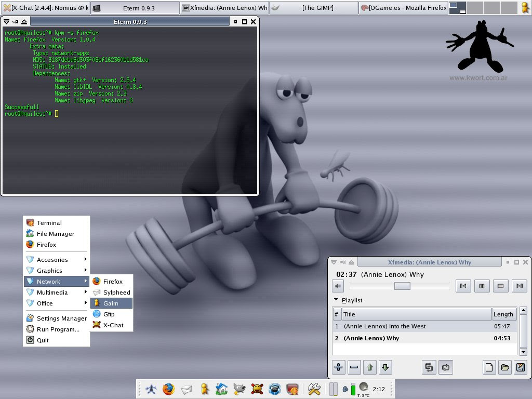The width and height of the screenshot is (532, 399).
Task: Open File Manager from the desktop menu
Action: (x=56, y=234)
